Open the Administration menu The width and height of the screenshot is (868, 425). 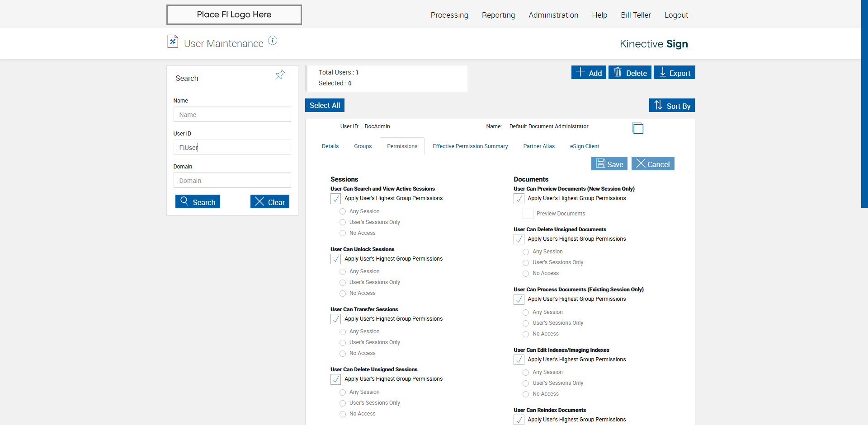(553, 15)
